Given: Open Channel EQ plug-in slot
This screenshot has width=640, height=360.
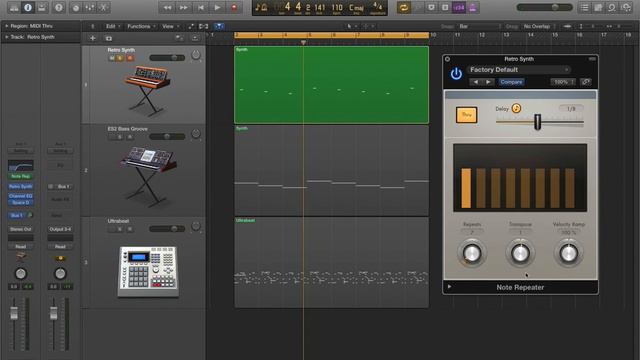Looking at the screenshot, I should [x=21, y=196].
